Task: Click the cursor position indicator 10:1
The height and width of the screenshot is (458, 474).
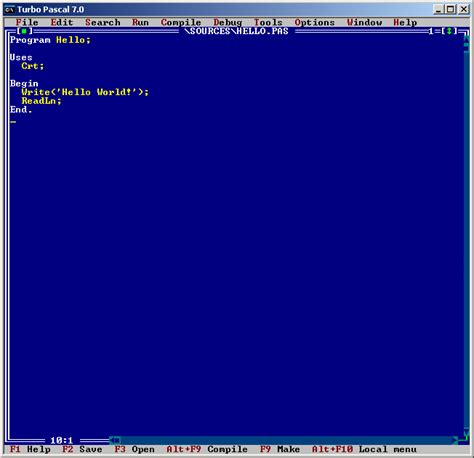Action: click(x=62, y=441)
